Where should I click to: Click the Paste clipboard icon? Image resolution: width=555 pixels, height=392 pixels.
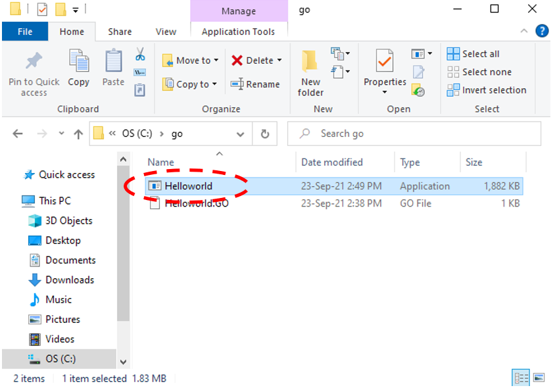pyautogui.click(x=113, y=62)
